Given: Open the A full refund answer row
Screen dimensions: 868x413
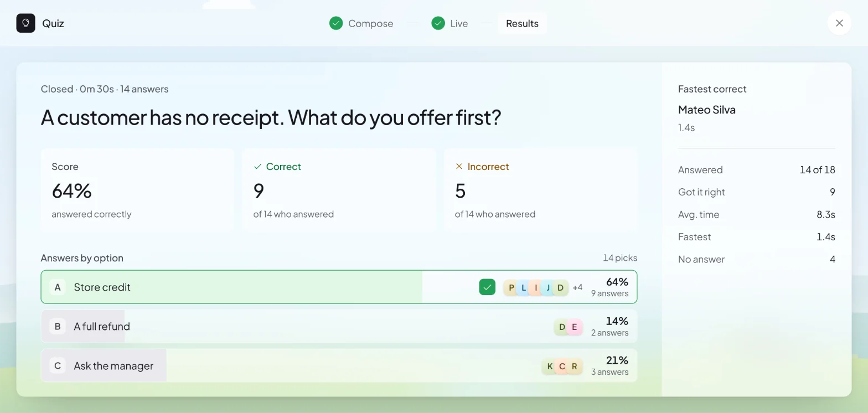Looking at the screenshot, I should point(339,326).
